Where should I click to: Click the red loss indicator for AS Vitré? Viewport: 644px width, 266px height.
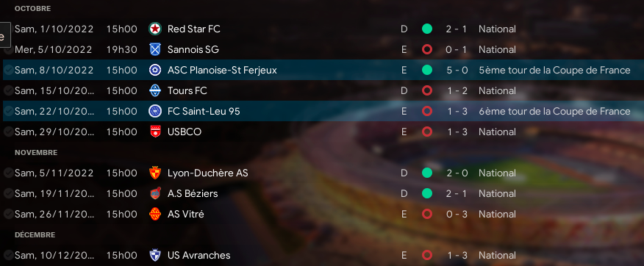[427, 214]
